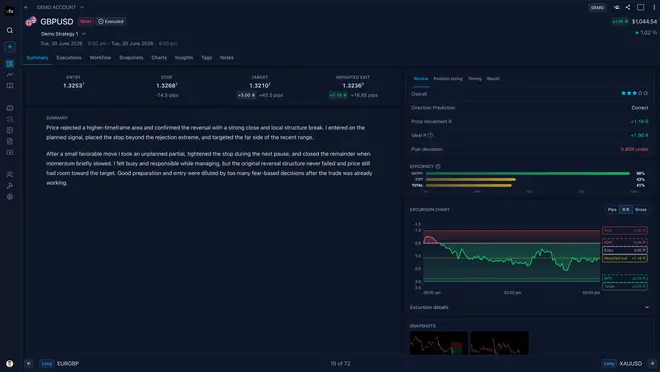This screenshot has width=660, height=372.
Task: Click the square layout icon in top bar
Action: tap(640, 7)
